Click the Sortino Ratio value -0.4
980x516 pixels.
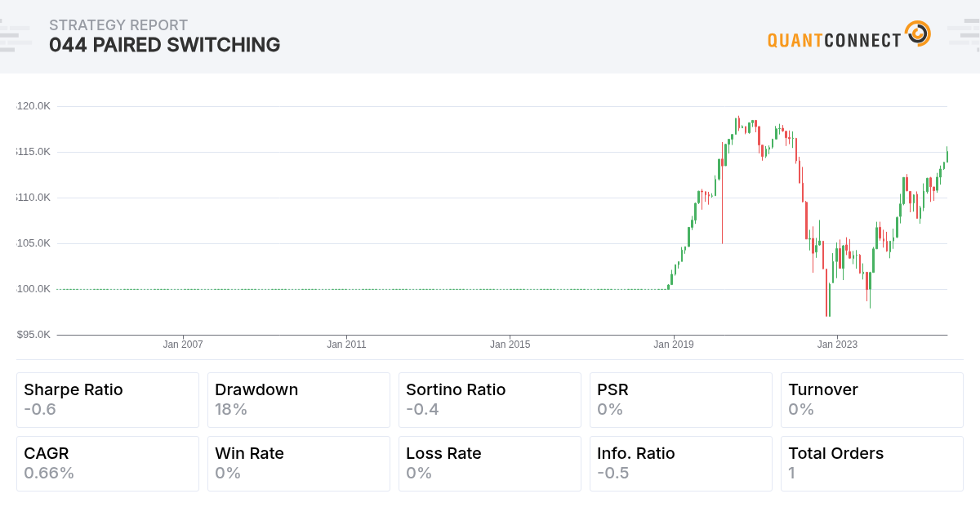pos(422,409)
